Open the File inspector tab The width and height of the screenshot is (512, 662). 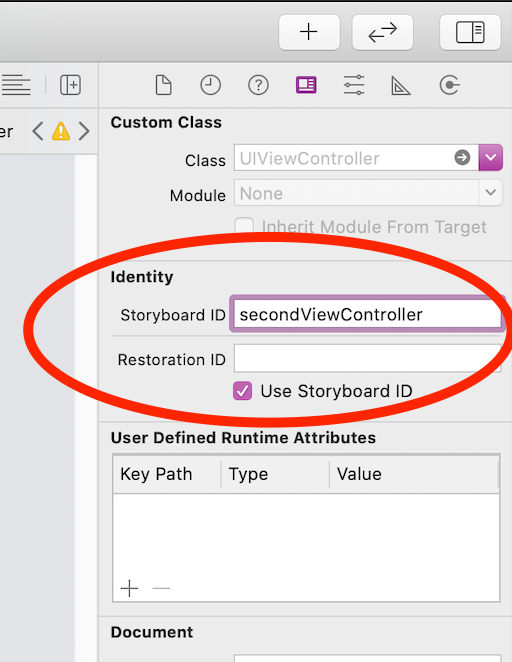point(163,85)
